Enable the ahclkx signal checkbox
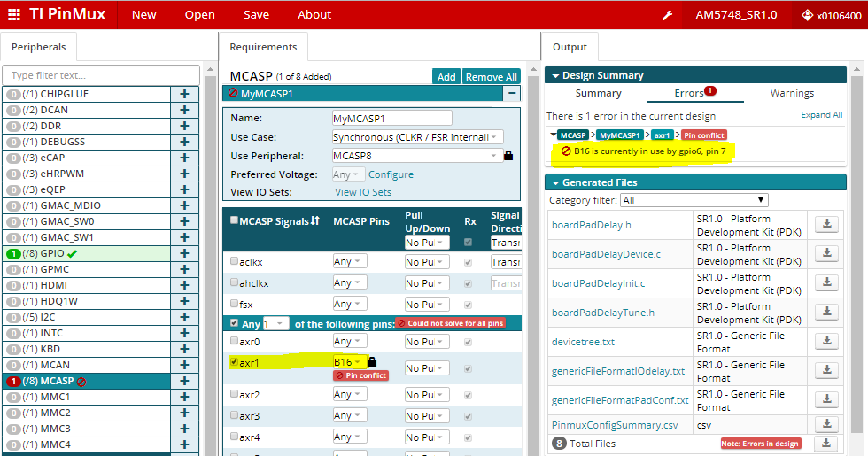This screenshot has width=868, height=456. click(x=234, y=282)
